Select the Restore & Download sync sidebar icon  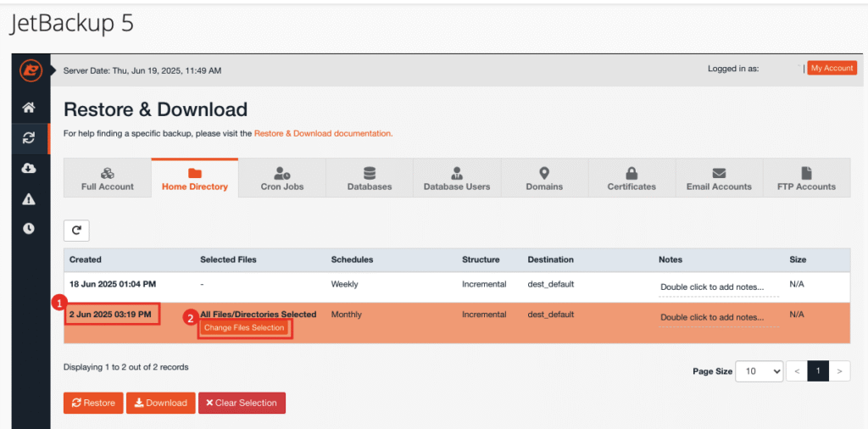[29, 138]
